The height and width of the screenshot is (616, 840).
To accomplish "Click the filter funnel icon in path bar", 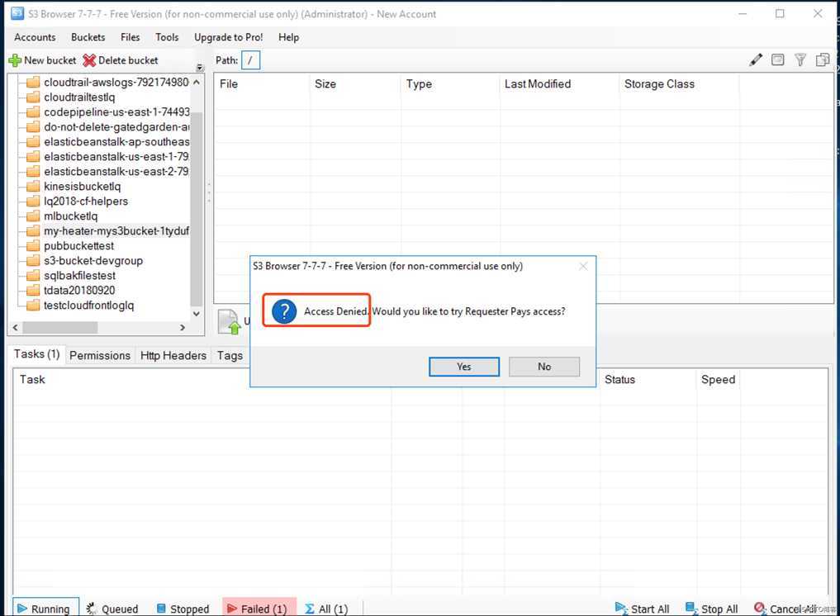I will pyautogui.click(x=800, y=60).
